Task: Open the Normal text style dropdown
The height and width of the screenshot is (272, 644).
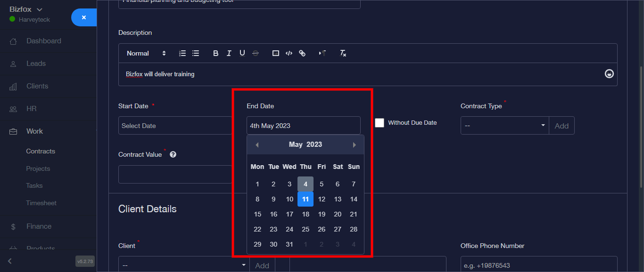Action: [146, 53]
